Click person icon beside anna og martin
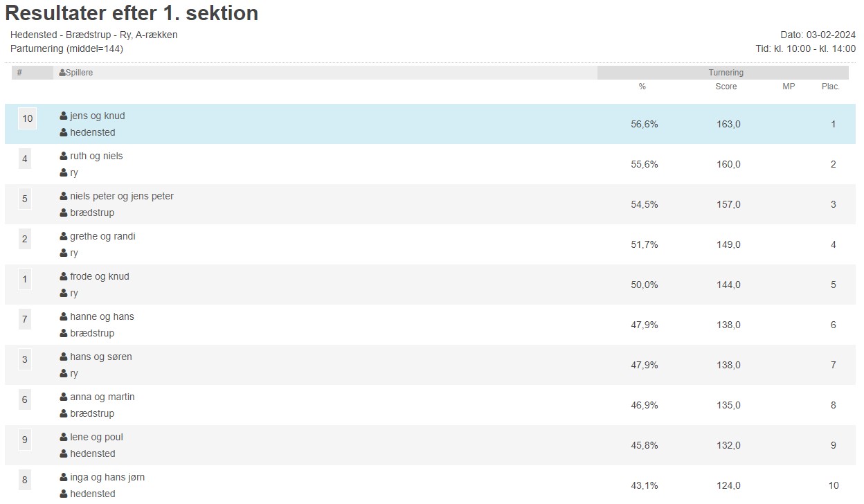Screen dimensions: 864x504 tap(64, 397)
